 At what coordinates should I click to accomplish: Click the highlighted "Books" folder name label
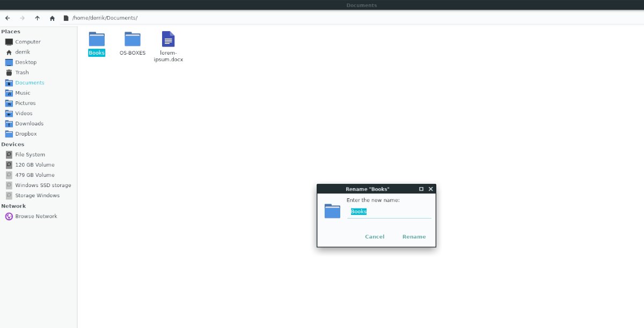(97, 53)
